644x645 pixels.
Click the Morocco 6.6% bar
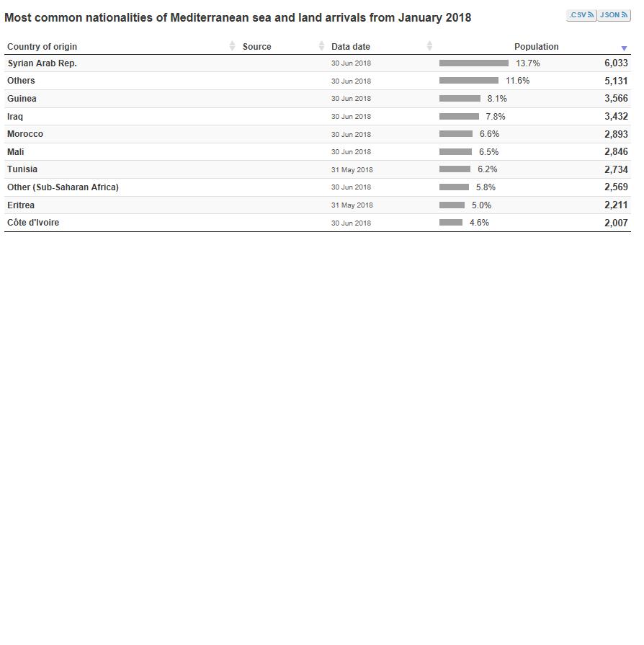pyautogui.click(x=456, y=134)
